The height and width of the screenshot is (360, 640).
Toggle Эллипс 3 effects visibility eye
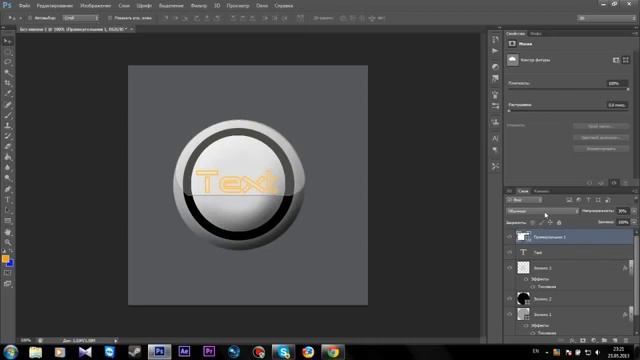tap(526, 279)
